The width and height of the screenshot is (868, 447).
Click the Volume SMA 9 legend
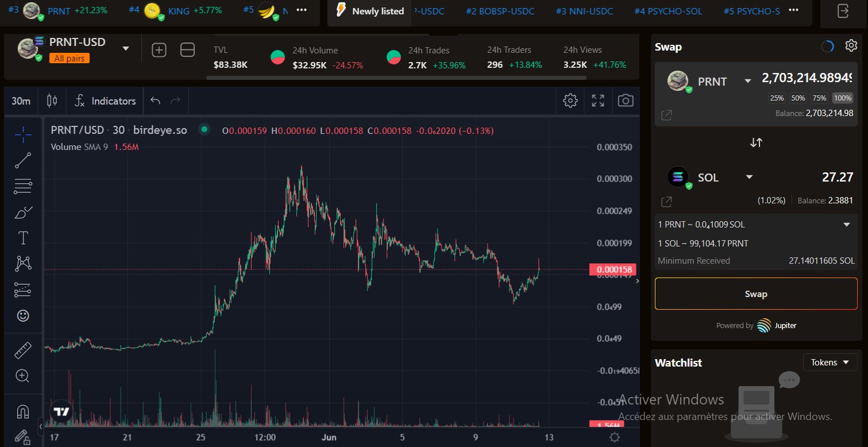pos(95,147)
